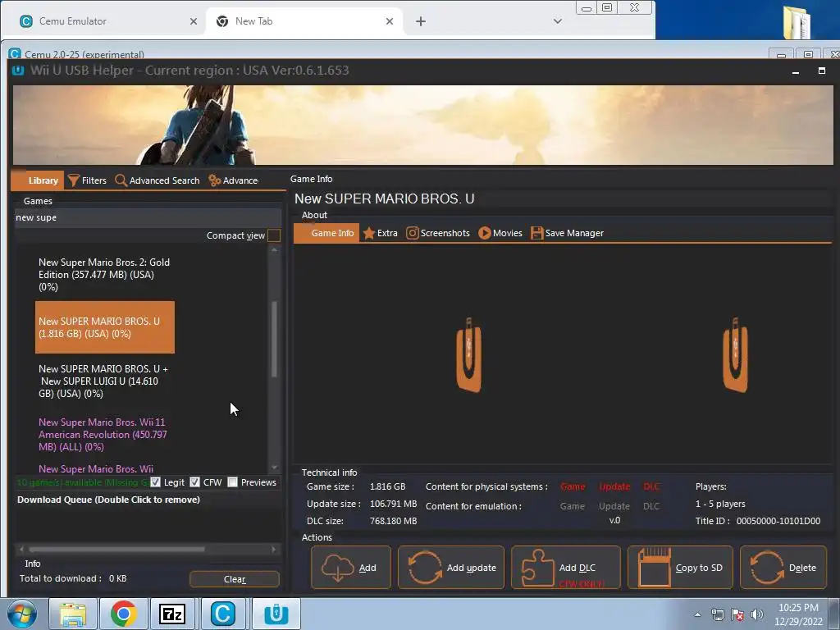The image size is (840, 630).
Task: Click the Wii U USB Helper title icon
Action: [18, 71]
